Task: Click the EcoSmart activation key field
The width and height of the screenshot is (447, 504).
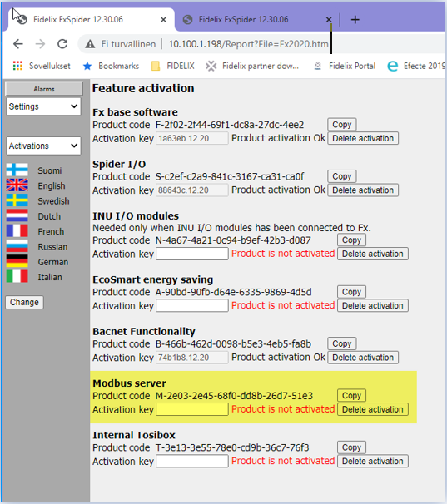Action: tap(192, 306)
